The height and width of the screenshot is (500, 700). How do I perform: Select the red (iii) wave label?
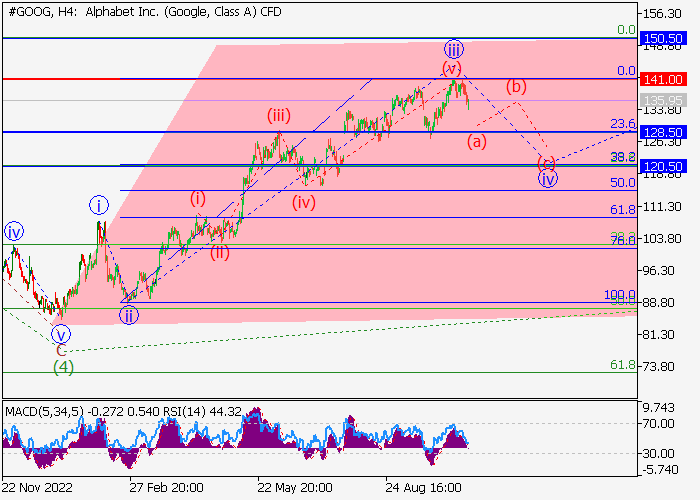[x=278, y=116]
